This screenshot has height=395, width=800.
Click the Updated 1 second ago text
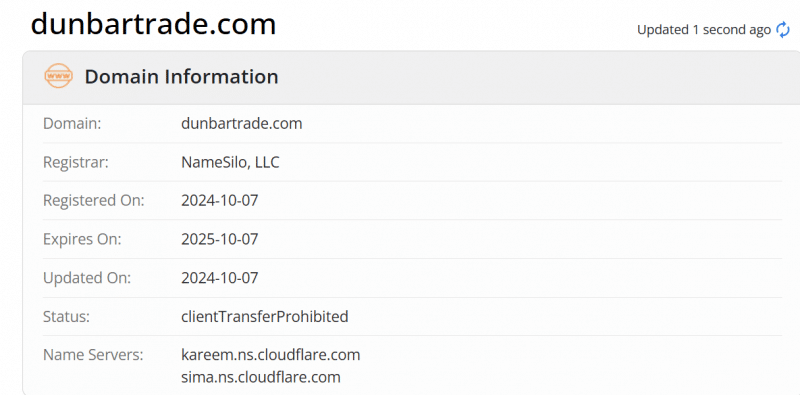(x=704, y=30)
